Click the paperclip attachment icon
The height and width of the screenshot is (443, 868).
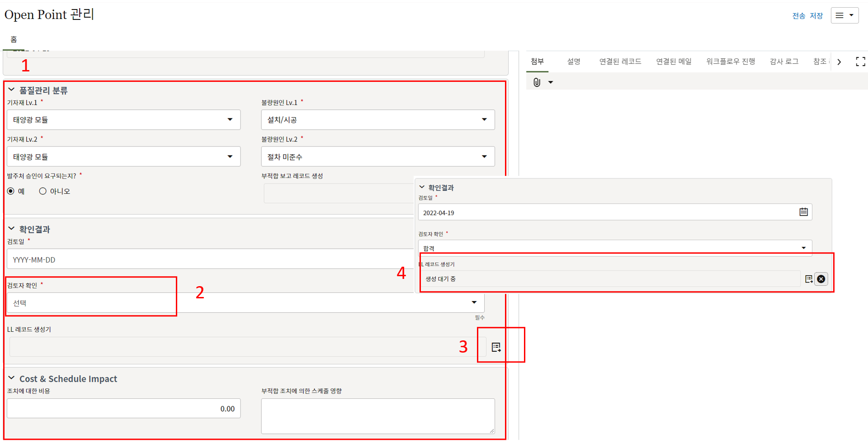coord(537,82)
